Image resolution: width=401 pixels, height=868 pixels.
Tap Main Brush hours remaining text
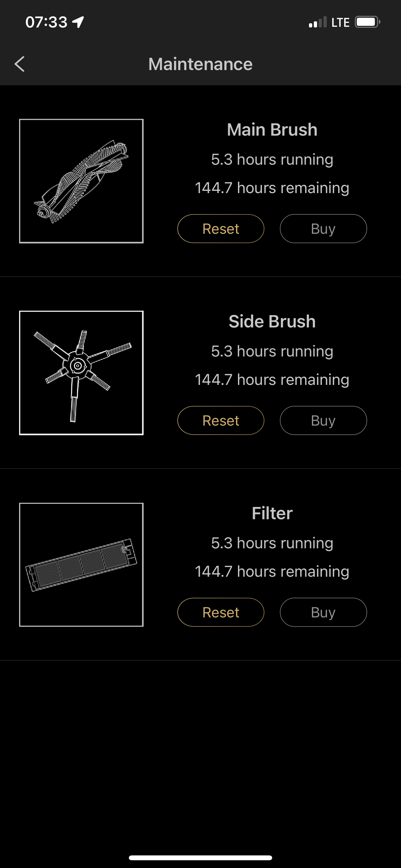point(272,188)
